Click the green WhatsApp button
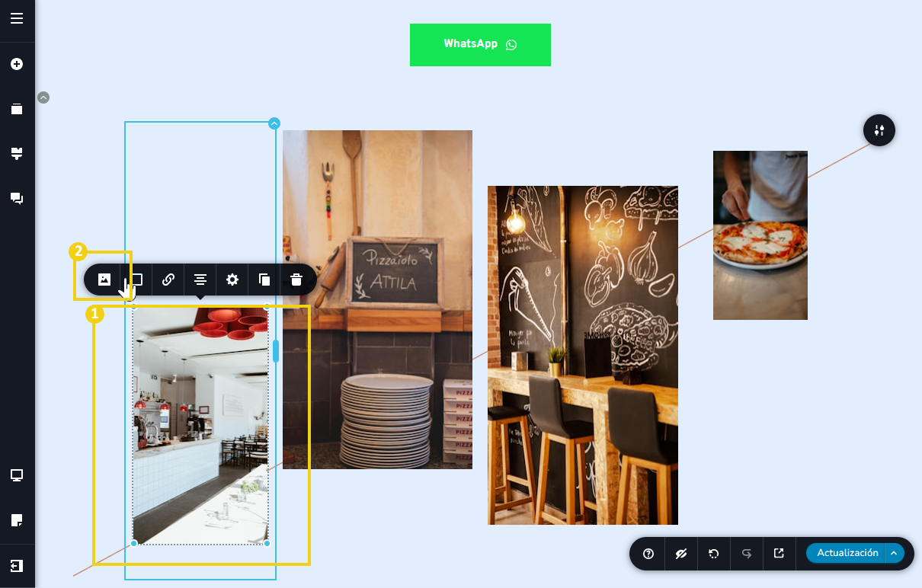The image size is (922, 588). click(x=480, y=45)
